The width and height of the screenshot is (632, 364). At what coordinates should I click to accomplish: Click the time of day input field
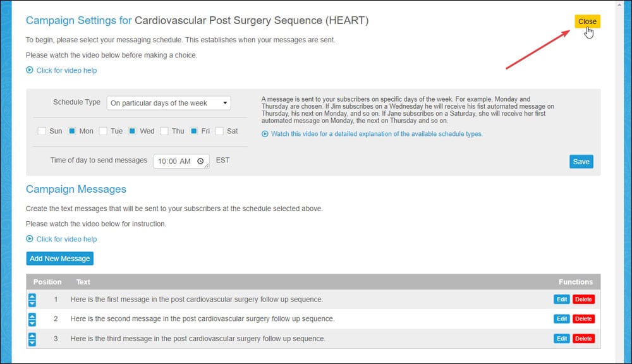(x=181, y=161)
